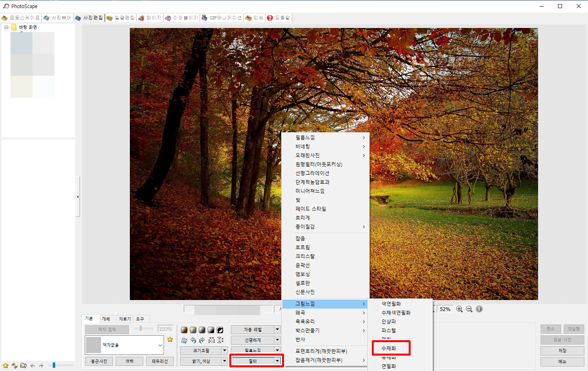Click the 선명하게 button
The width and height of the screenshot is (588, 371).
click(253, 340)
